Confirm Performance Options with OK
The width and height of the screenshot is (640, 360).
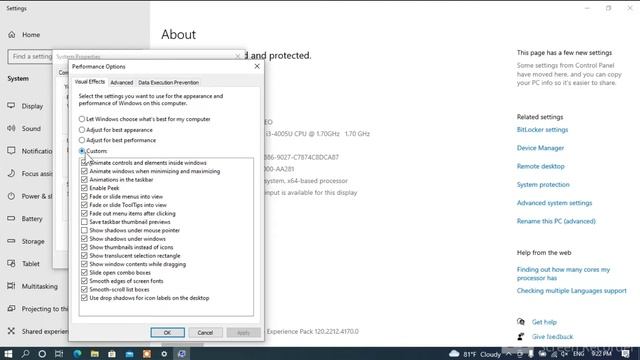[x=167, y=333]
